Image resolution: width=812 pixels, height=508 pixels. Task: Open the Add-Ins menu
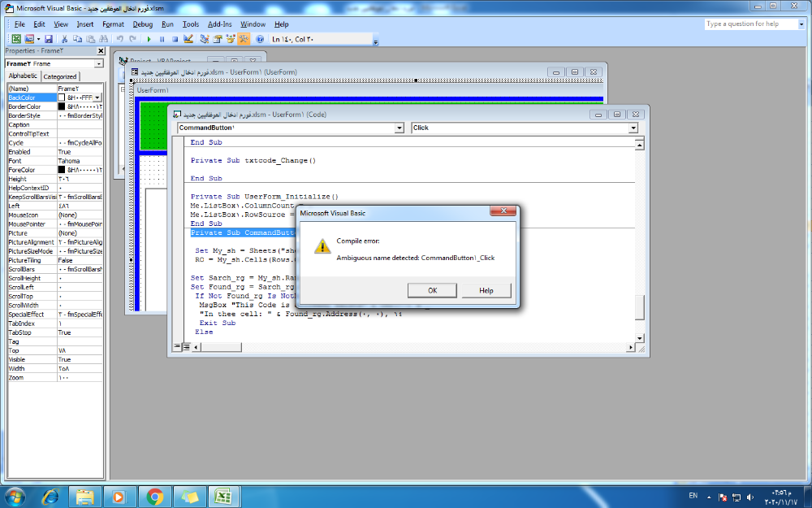click(219, 24)
